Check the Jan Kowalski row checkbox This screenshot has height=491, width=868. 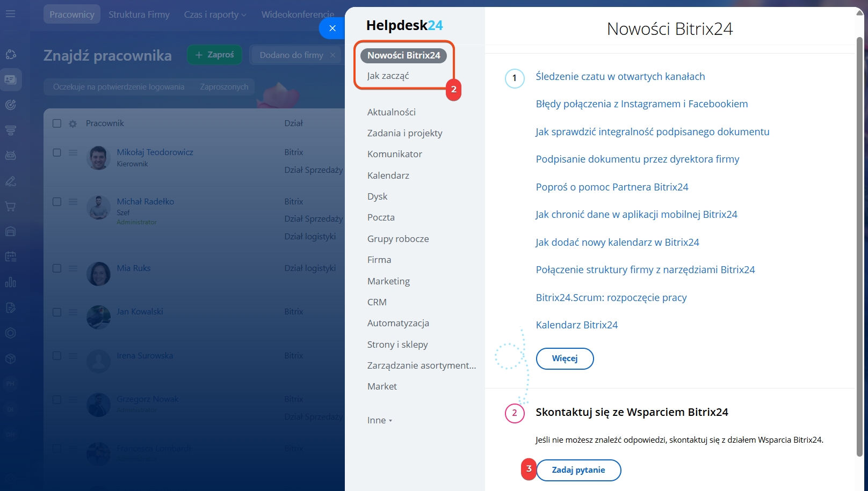[x=57, y=312]
